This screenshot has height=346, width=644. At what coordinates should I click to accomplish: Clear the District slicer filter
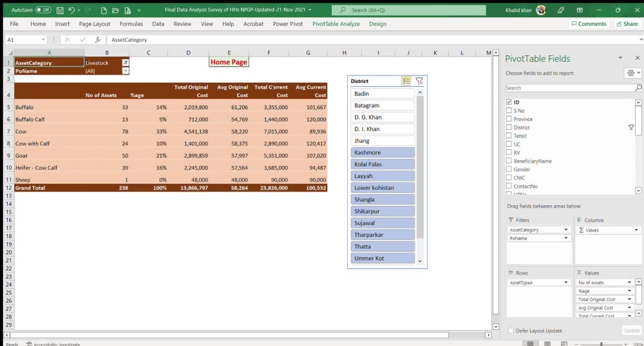point(419,81)
